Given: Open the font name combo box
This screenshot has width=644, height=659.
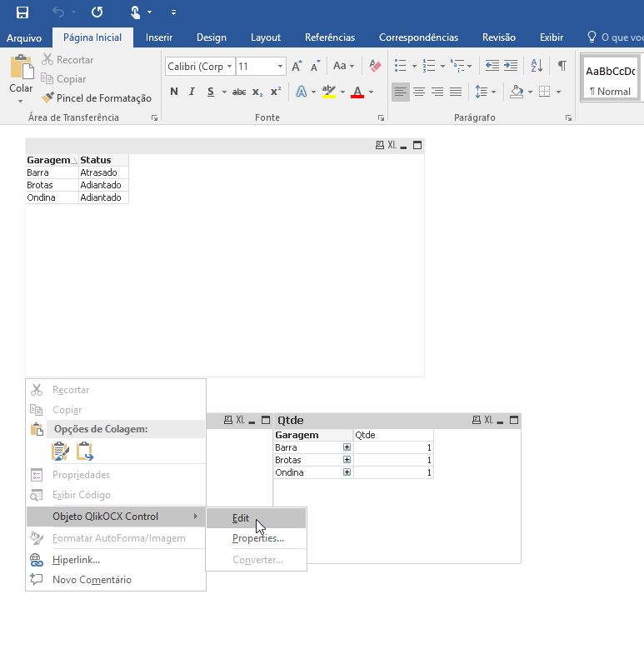Looking at the screenshot, I should (200, 67).
